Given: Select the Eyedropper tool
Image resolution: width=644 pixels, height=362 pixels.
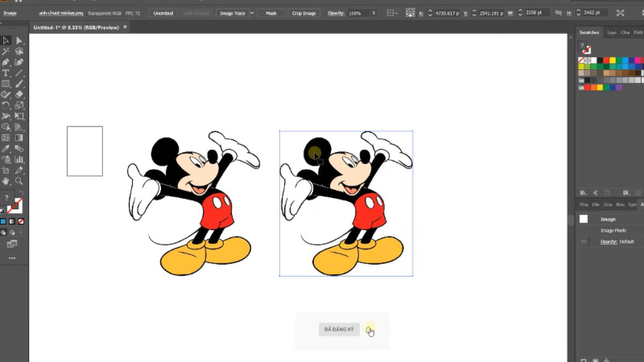Looking at the screenshot, I should pos(6,149).
